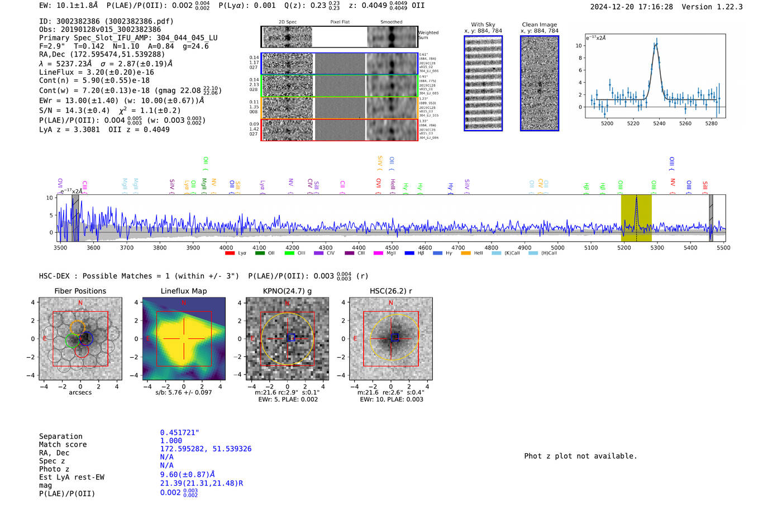Screen dimensions: 782x532
Task: Click the Primary Spec_Slot_IFU_AMP line
Action: [128, 38]
